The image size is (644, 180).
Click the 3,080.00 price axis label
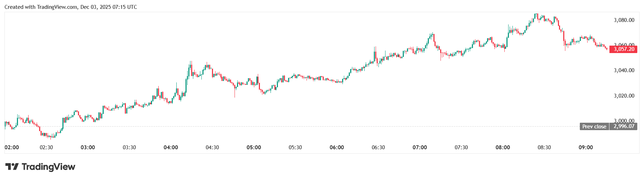(x=624, y=20)
